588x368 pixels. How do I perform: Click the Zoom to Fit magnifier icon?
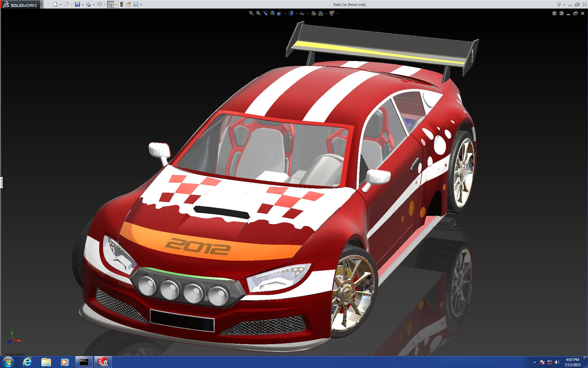coord(251,13)
